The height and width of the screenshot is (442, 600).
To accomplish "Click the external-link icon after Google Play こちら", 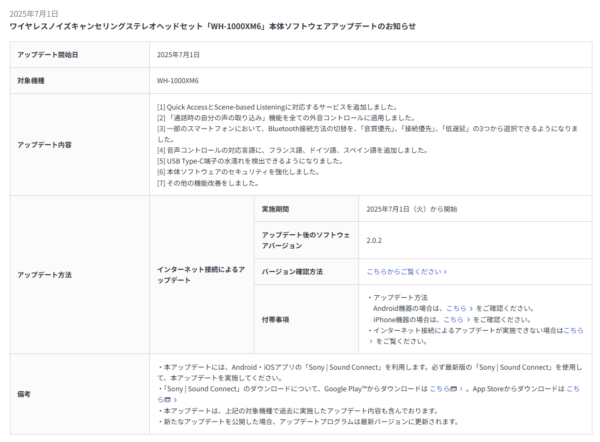I will point(453,389).
